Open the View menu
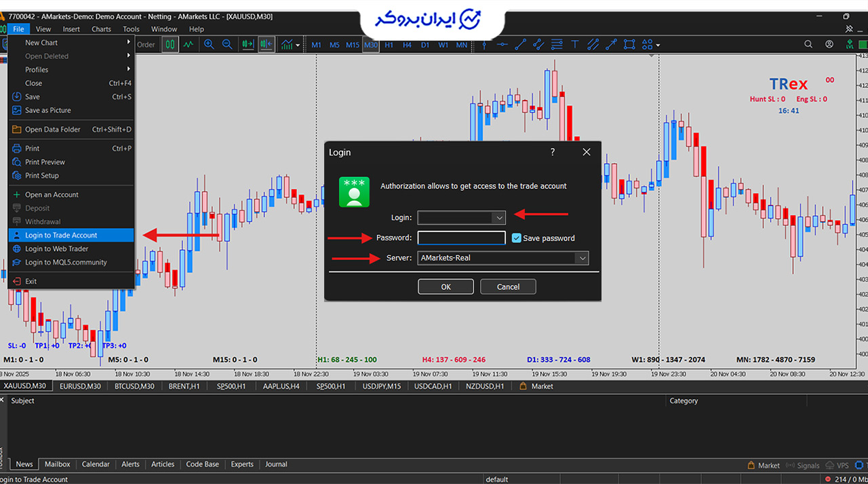 coord(43,29)
